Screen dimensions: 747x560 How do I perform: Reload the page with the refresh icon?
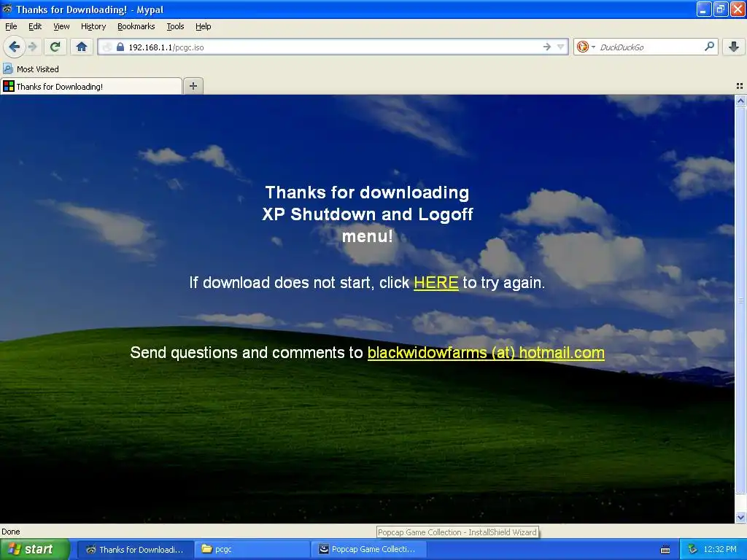pyautogui.click(x=55, y=47)
